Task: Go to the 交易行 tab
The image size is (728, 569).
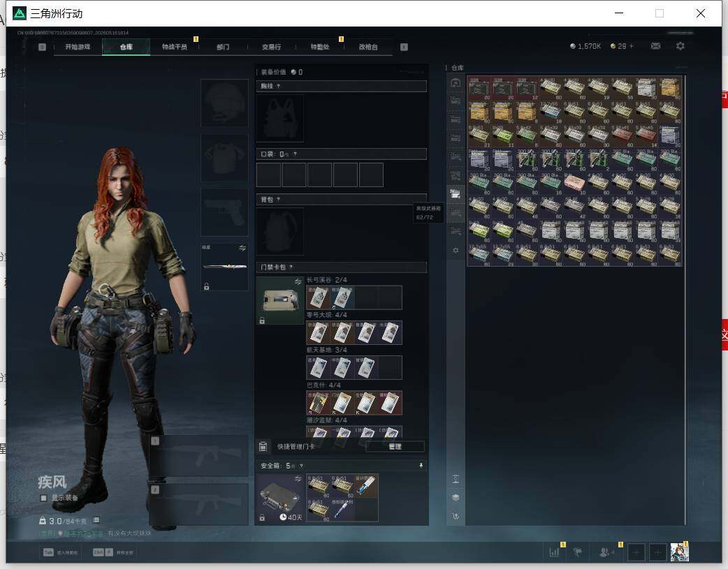Action: 271,47
